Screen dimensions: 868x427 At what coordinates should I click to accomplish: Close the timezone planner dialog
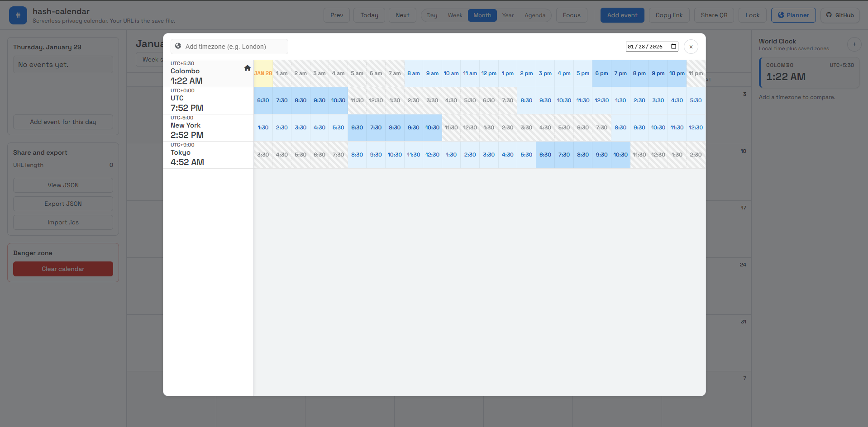point(691,47)
